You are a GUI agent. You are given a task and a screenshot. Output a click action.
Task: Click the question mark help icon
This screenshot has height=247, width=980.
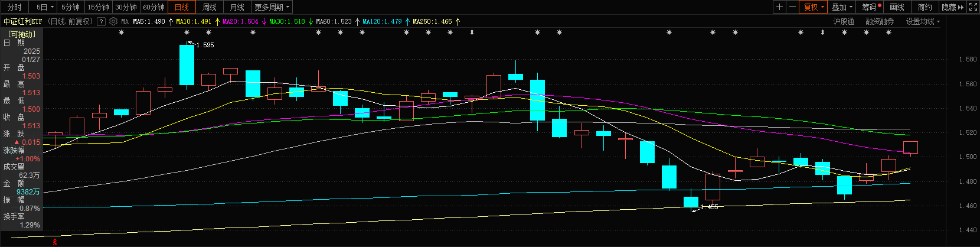coord(101,21)
